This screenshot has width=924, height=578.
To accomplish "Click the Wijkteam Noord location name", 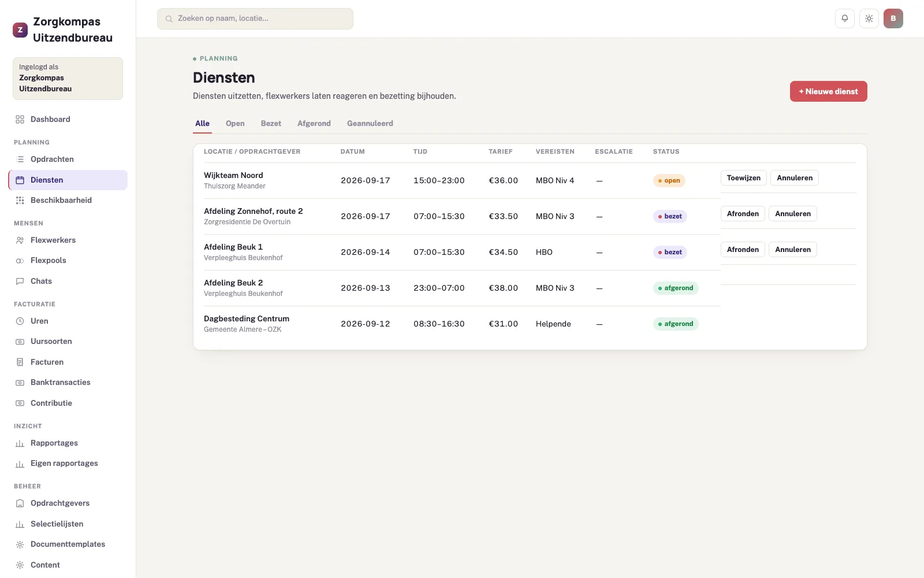I will pos(233,175).
